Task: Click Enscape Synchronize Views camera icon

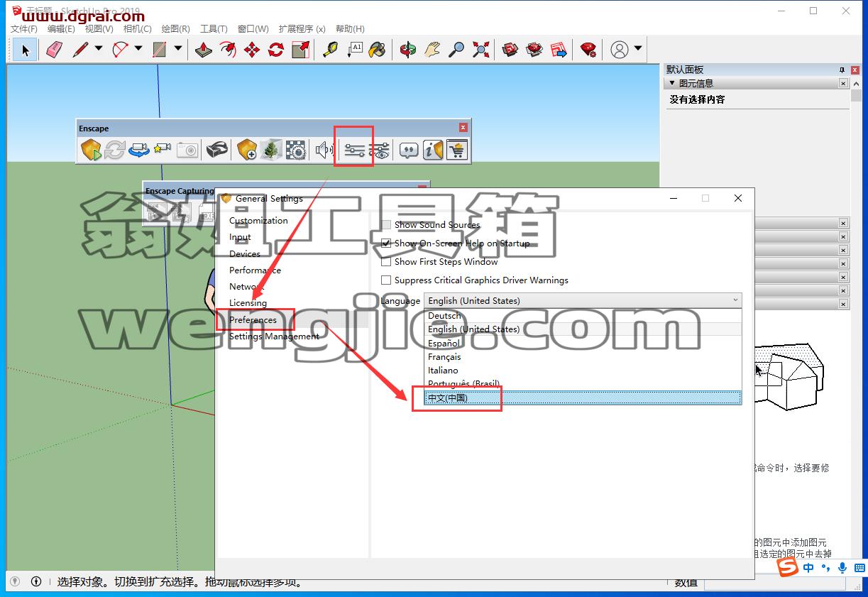Action: point(139,150)
